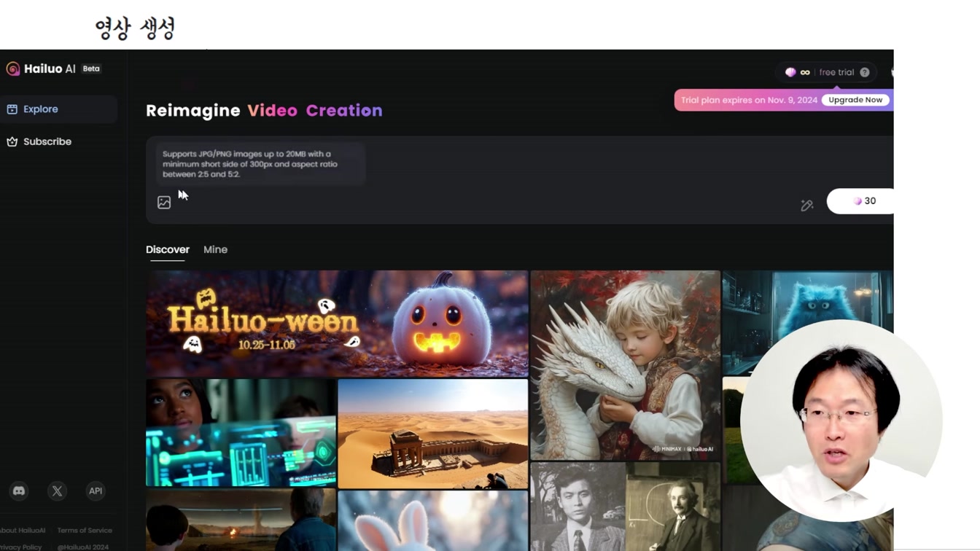Click the Discord icon
Viewport: 980px width, 551px height.
[x=19, y=491]
